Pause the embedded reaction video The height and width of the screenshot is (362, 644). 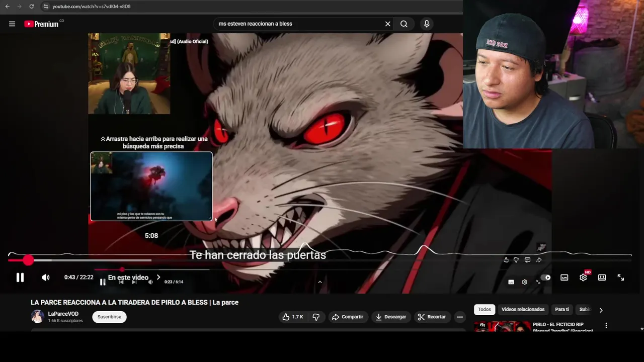[x=103, y=282]
